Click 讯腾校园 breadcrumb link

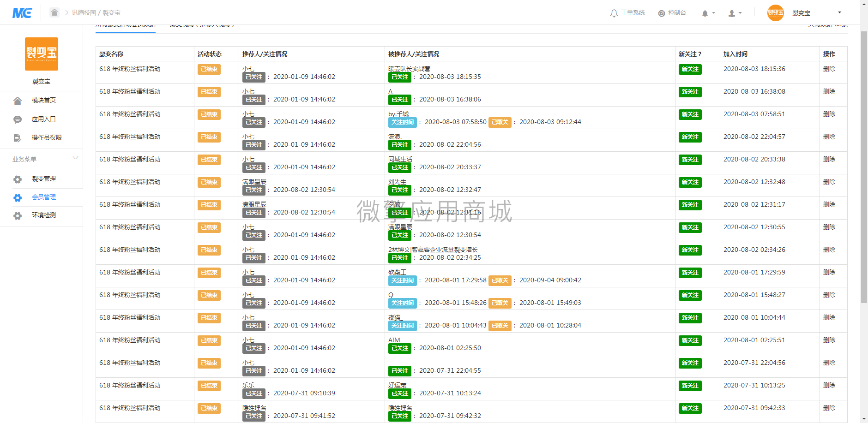[84, 12]
